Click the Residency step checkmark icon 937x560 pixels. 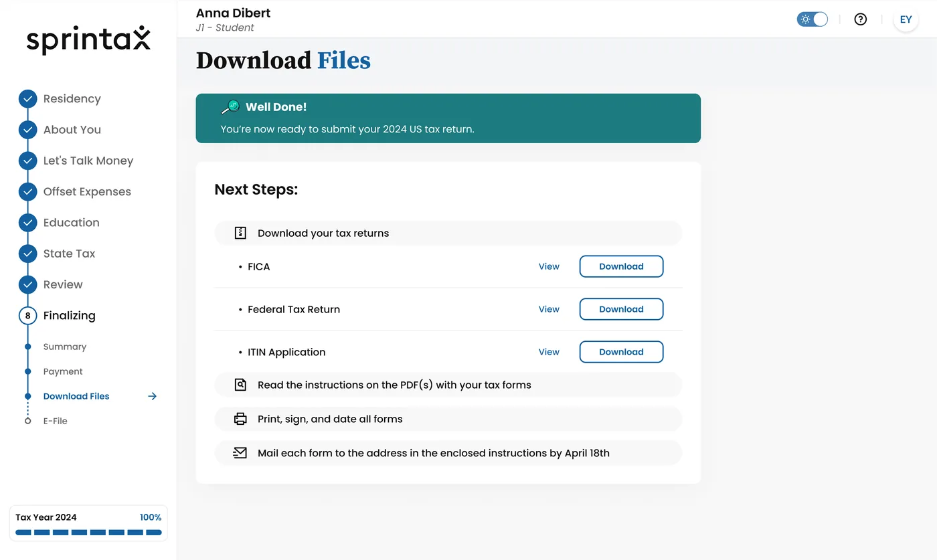click(x=27, y=99)
